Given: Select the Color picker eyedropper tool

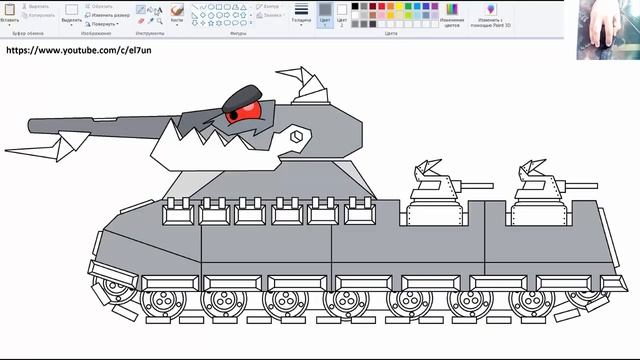Looking at the screenshot, I should [150, 20].
